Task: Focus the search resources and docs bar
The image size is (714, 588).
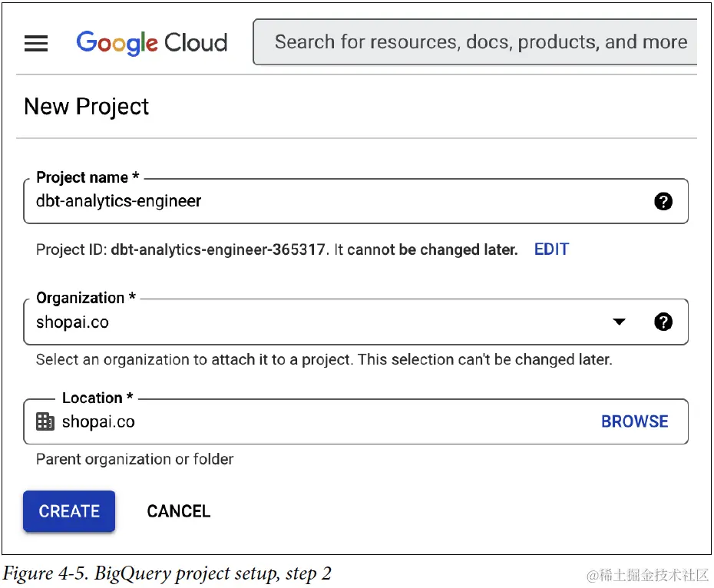Action: click(x=476, y=42)
